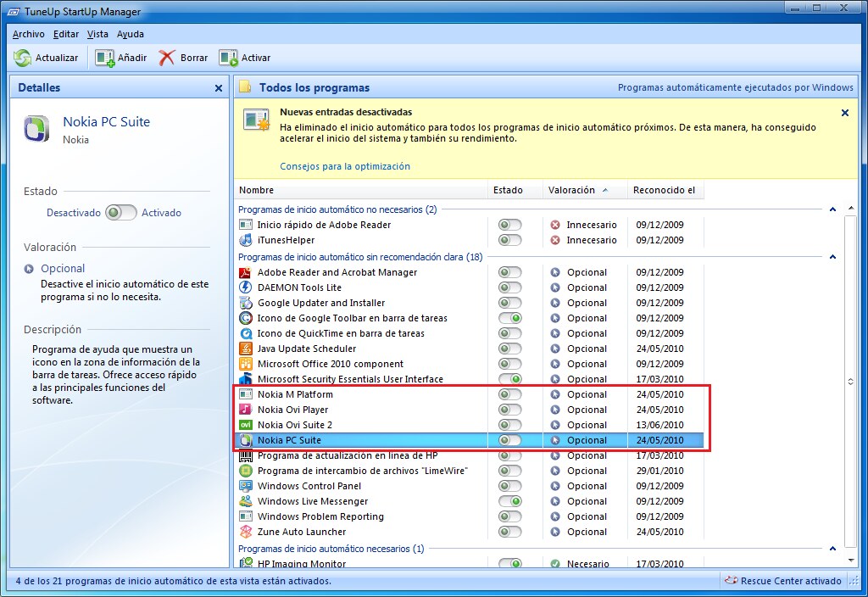Viewport: 868px width, 597px height.
Task: Toggle Java Update Scheduler switch
Action: (509, 349)
